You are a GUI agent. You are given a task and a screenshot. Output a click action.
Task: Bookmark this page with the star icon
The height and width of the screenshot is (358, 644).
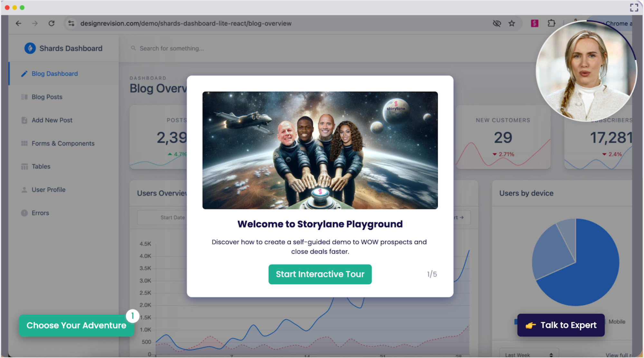pyautogui.click(x=512, y=23)
